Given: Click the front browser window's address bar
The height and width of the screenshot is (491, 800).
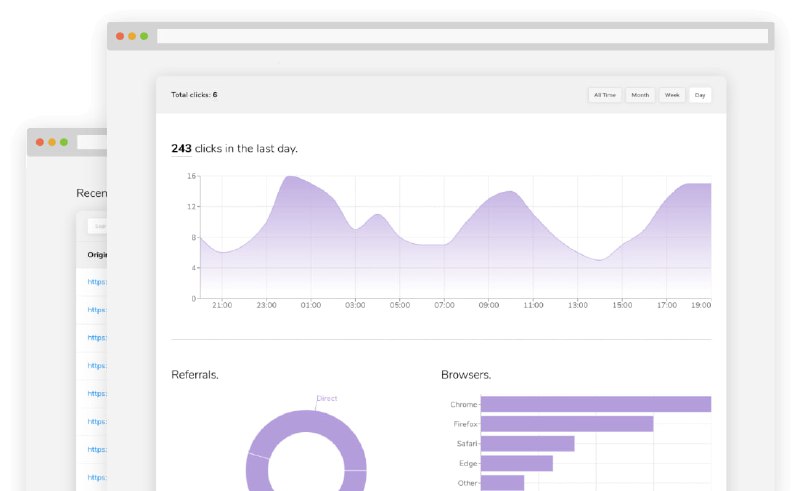Looking at the screenshot, I should pos(462,36).
